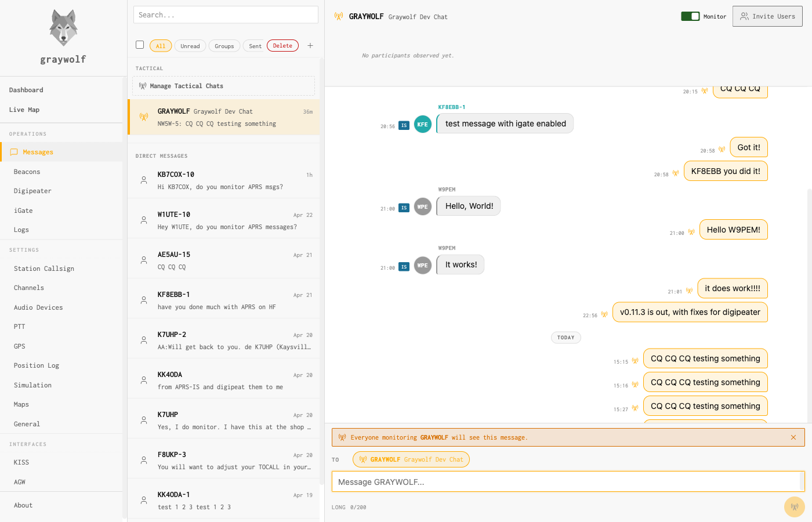Click the WPE avatar beside Hello, World!

[423, 206]
